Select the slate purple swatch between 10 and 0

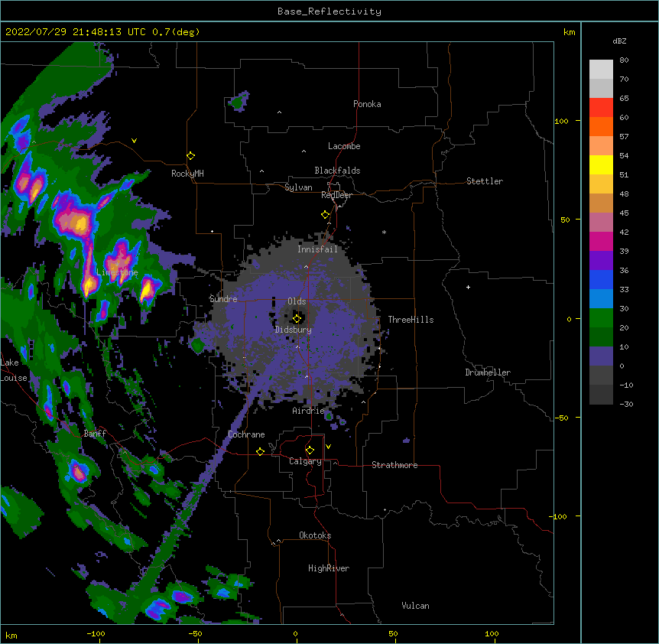click(601, 356)
